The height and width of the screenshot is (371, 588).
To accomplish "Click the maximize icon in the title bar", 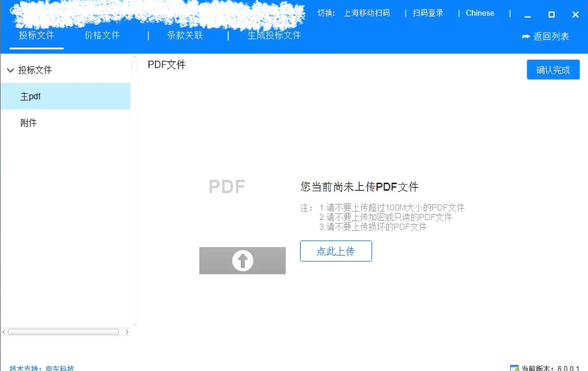I will [551, 15].
